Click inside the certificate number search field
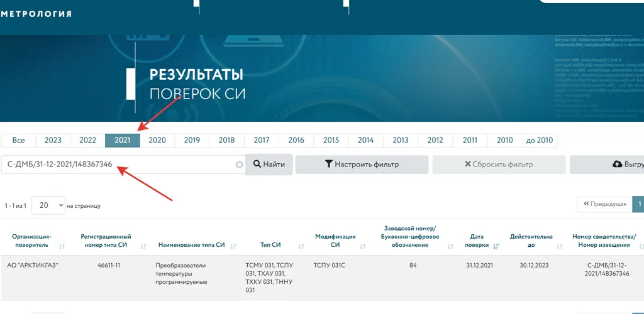Viewport: 644px width, 314px height. click(119, 165)
